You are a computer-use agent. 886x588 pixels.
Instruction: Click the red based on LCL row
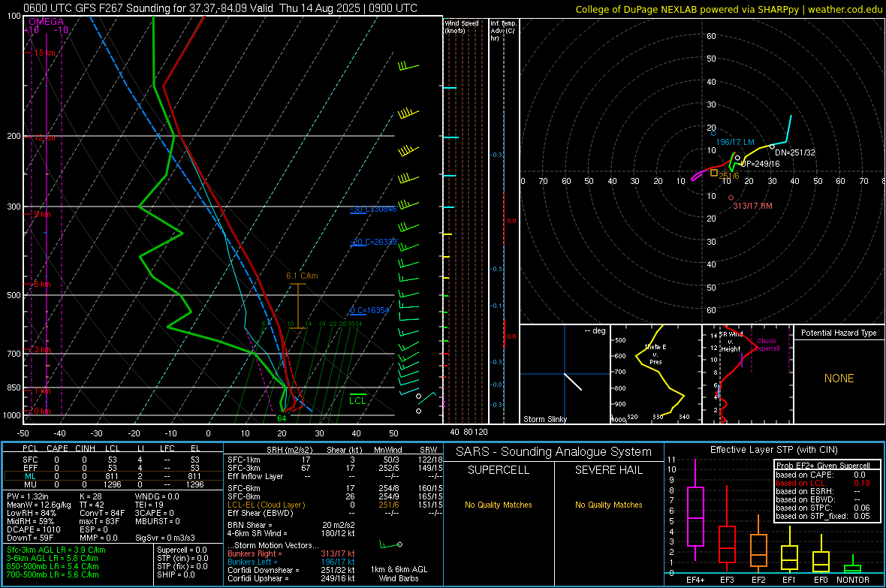823,483
